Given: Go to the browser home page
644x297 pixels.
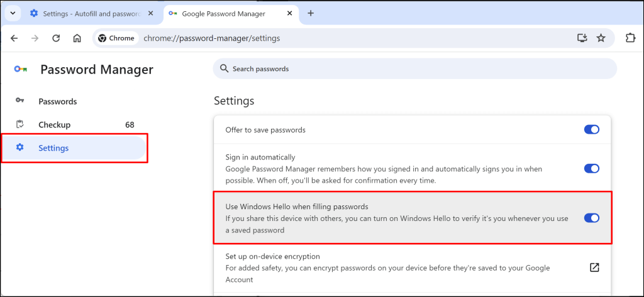Looking at the screenshot, I should (77, 38).
